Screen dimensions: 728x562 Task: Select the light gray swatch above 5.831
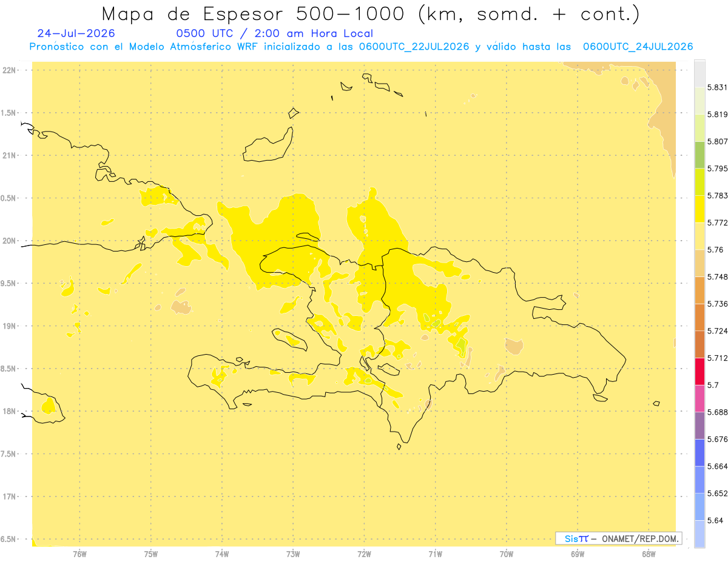pos(699,73)
